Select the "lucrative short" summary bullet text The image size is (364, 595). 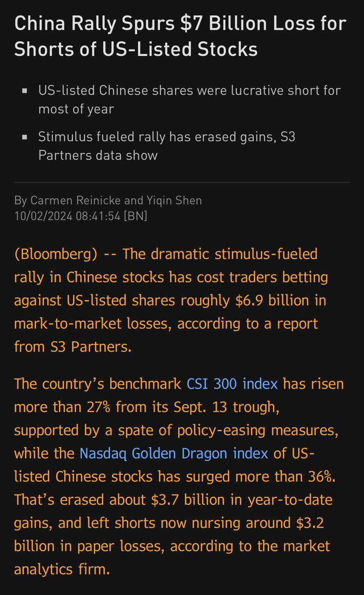click(x=189, y=99)
